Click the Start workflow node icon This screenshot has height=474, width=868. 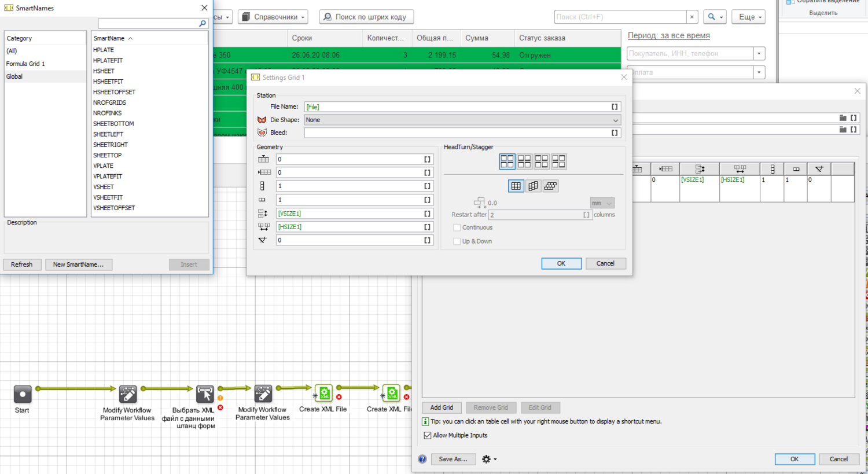(23, 394)
